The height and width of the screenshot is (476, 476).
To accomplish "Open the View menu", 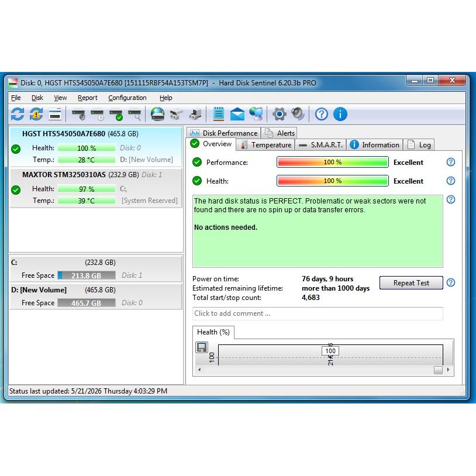I will 60,98.
